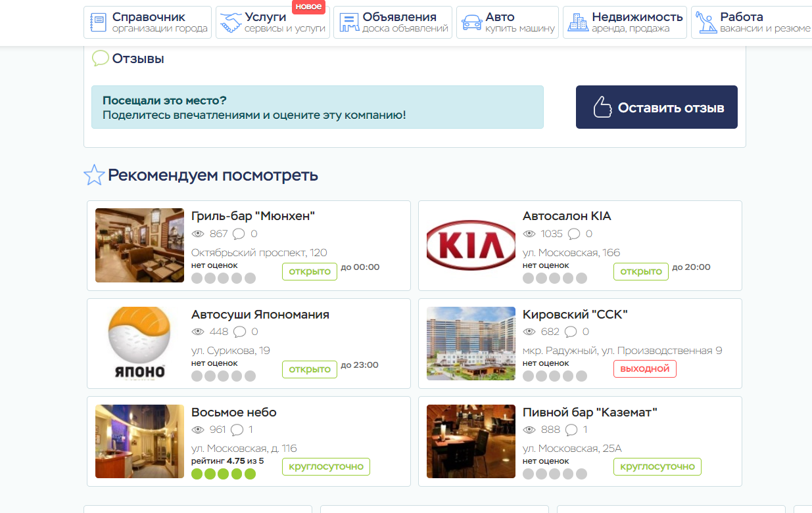Click the Справочник notebook icon
This screenshot has height=513, width=812.
(98, 23)
